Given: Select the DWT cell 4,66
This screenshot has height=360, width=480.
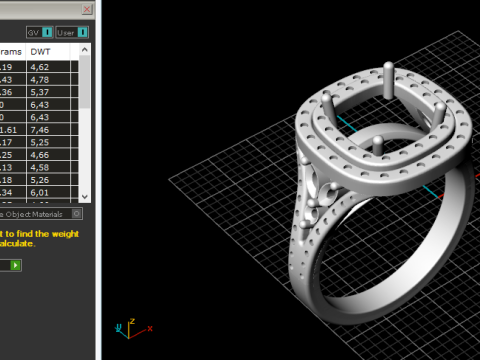Looking at the screenshot, I should pos(48,155).
